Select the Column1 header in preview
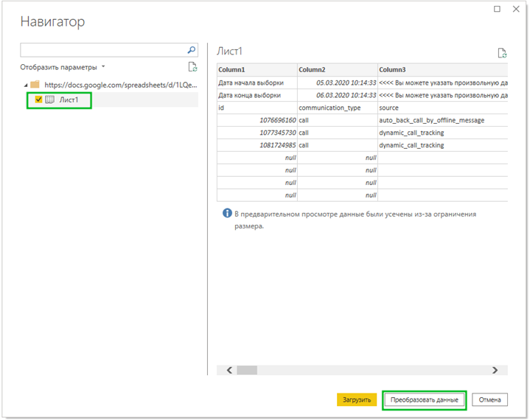The width and height of the screenshot is (530, 420). [x=256, y=69]
